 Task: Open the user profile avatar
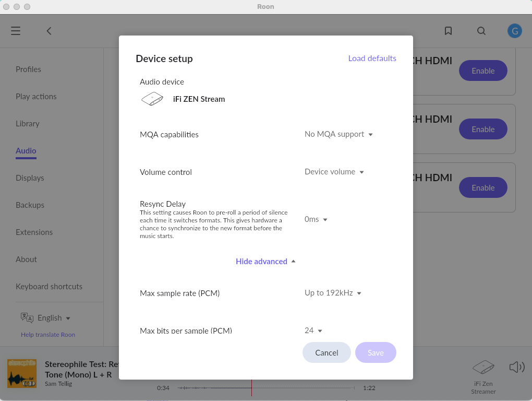(x=514, y=31)
